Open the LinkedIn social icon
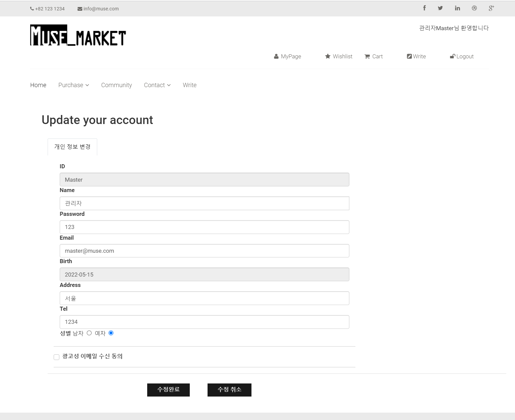The image size is (515, 420). tap(457, 8)
